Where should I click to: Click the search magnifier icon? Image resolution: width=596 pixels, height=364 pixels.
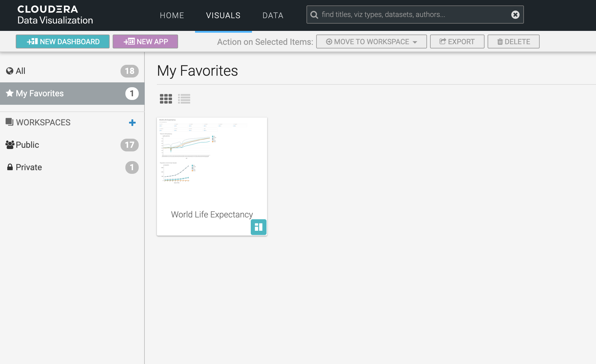314,15
